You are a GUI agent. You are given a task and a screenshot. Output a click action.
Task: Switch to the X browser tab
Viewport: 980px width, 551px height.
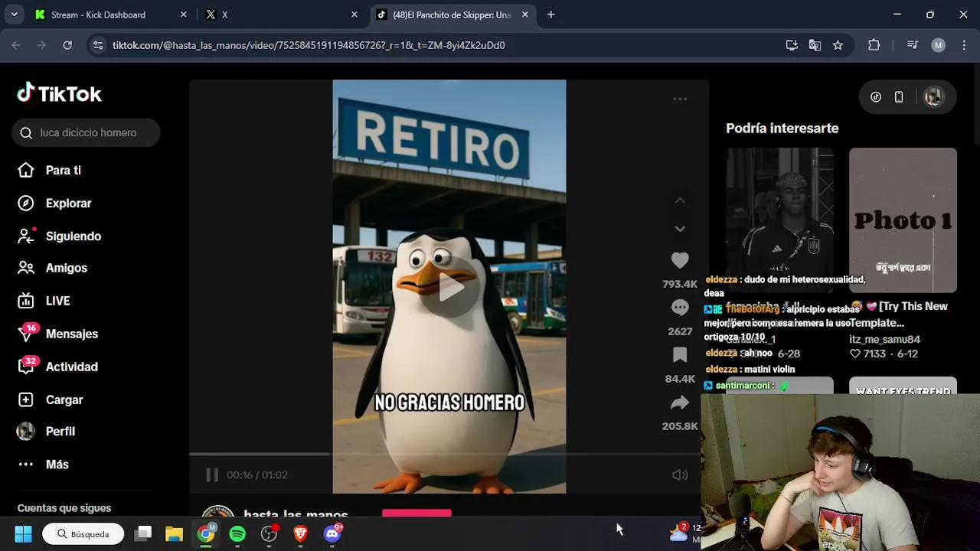point(281,15)
